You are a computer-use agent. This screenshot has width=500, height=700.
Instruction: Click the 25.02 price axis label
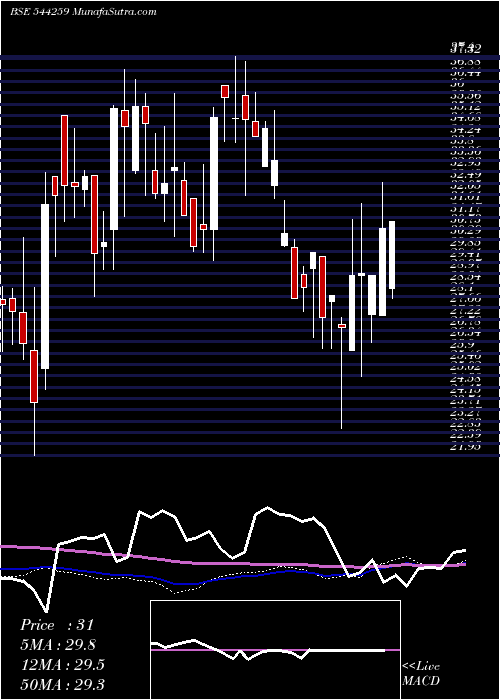pos(465,368)
